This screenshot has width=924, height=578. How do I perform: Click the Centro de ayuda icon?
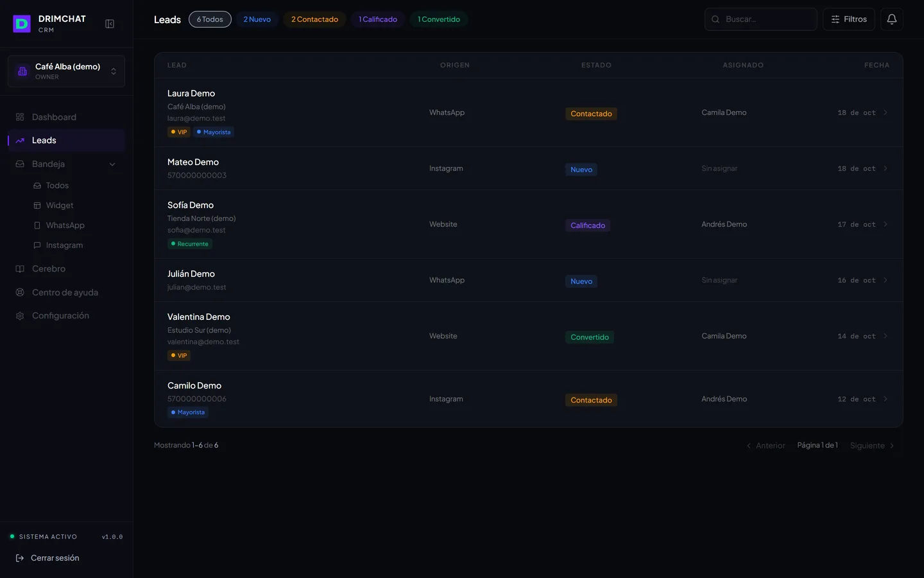coord(20,292)
